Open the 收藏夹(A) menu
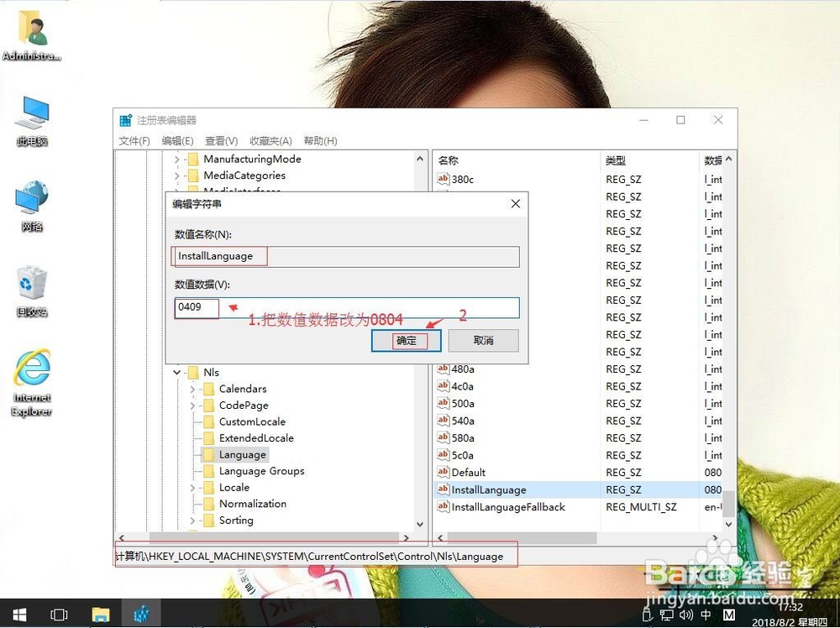840x628 pixels. click(x=270, y=141)
